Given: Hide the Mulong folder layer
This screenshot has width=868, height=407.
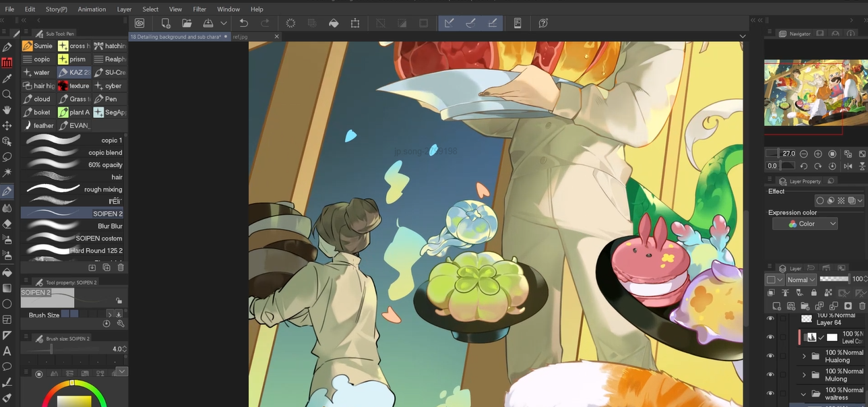Looking at the screenshot, I should [770, 375].
